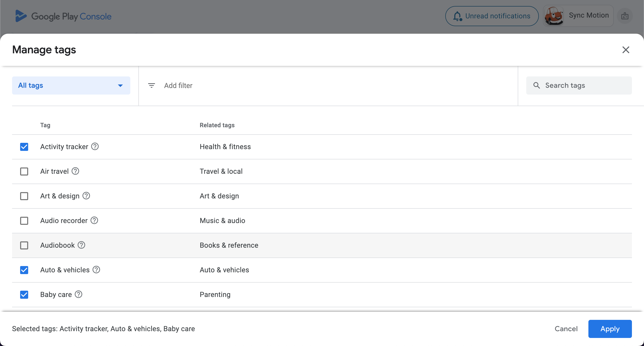The height and width of the screenshot is (346, 644).
Task: Click the Related tags column header
Action: [x=217, y=125]
